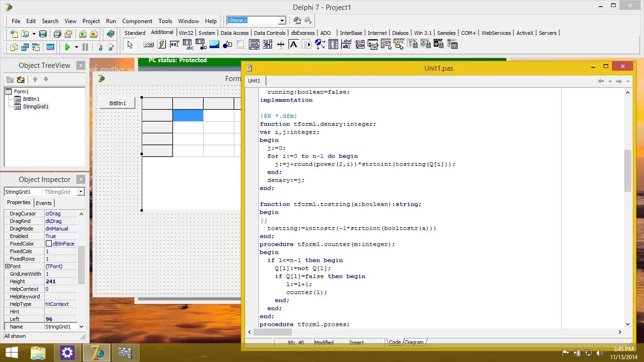Viewport: 644px width, 362px height.
Task: Click the Step Over debugger icon
Action: click(x=111, y=47)
